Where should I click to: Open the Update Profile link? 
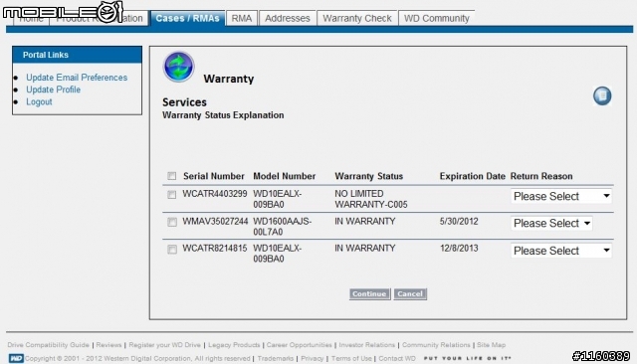pyautogui.click(x=53, y=90)
